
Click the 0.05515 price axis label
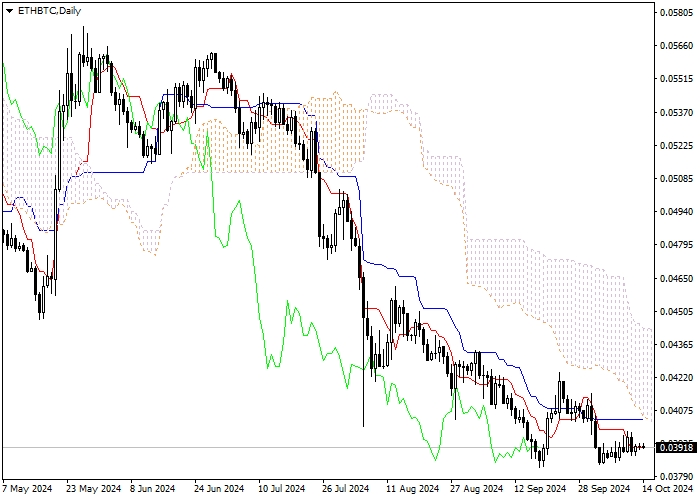tap(677, 79)
